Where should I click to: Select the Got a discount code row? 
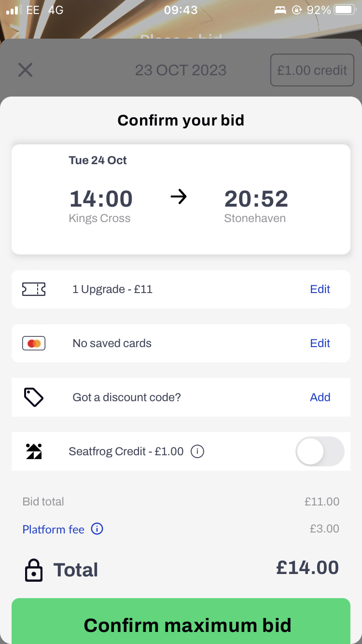point(181,397)
